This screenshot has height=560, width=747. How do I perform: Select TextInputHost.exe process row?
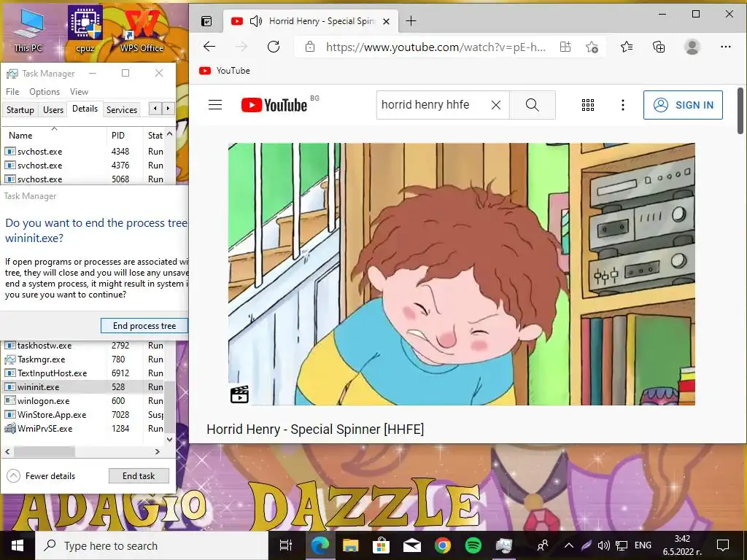pyautogui.click(x=83, y=373)
